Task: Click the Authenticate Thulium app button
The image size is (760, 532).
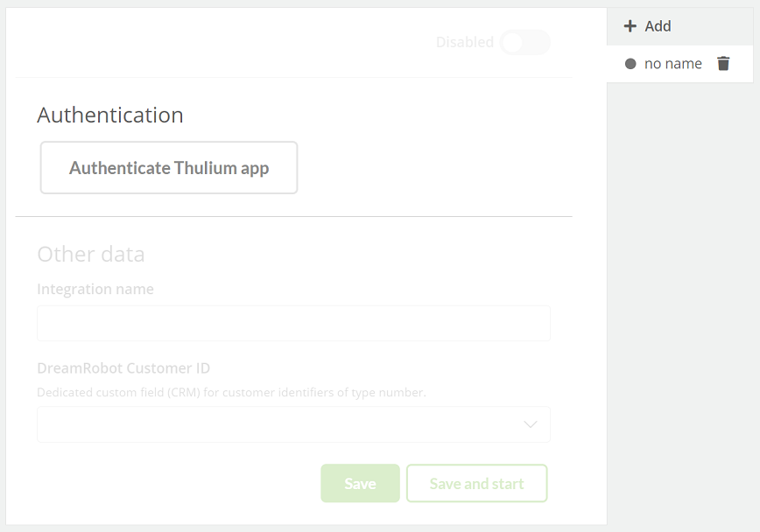Action: [x=169, y=168]
